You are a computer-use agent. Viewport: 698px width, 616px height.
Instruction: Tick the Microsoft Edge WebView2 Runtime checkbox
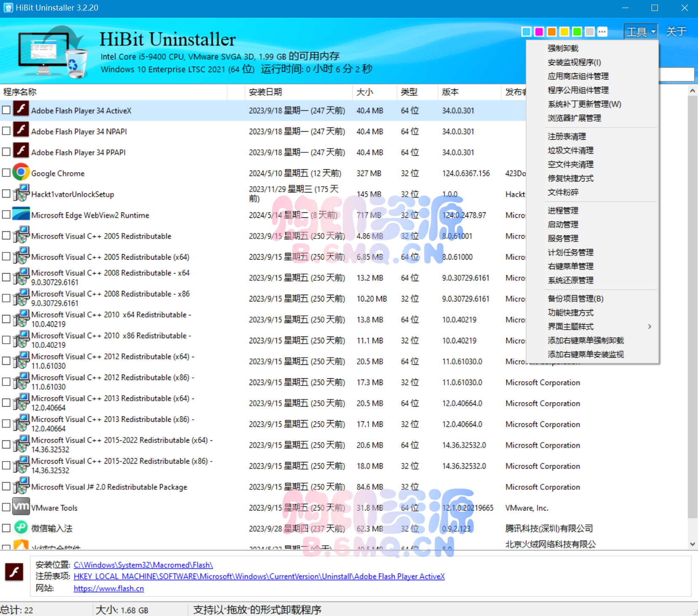click(x=6, y=214)
